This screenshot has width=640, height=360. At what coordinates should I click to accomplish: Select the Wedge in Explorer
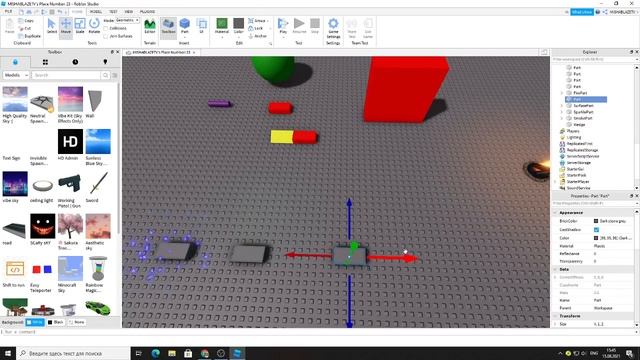[579, 124]
